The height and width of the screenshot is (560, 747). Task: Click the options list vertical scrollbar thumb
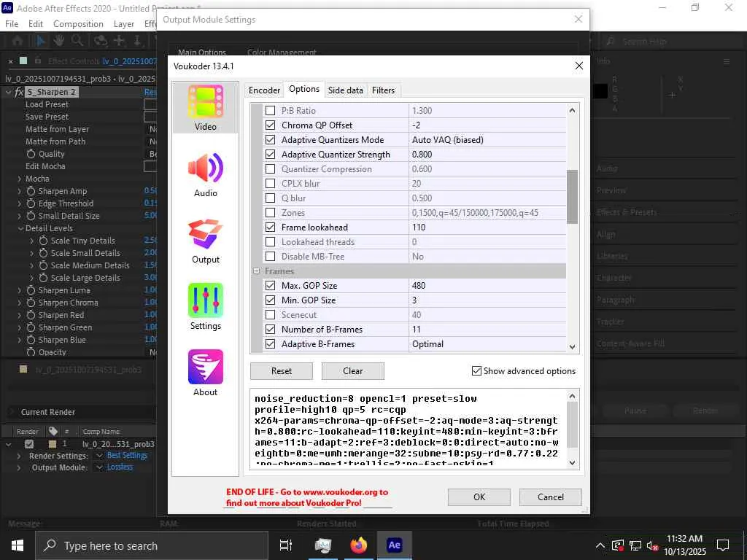click(572, 197)
